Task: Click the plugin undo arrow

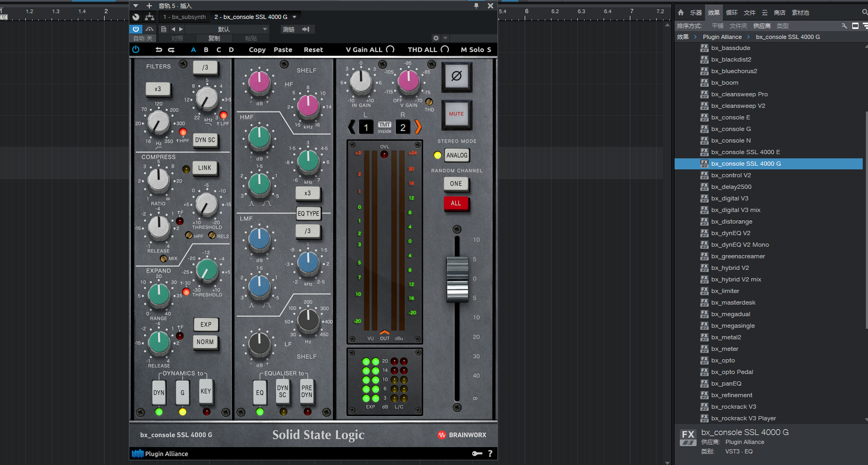Action: pos(159,49)
